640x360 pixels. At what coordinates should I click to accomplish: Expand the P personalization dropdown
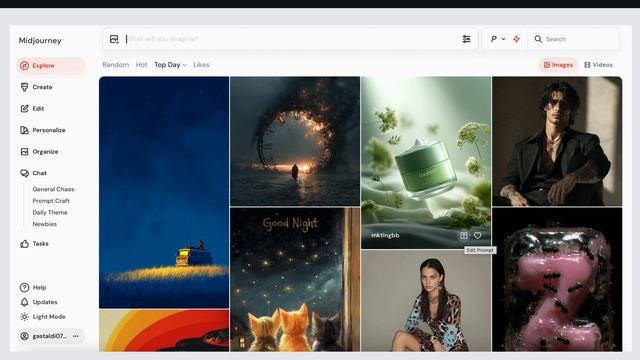coord(498,39)
